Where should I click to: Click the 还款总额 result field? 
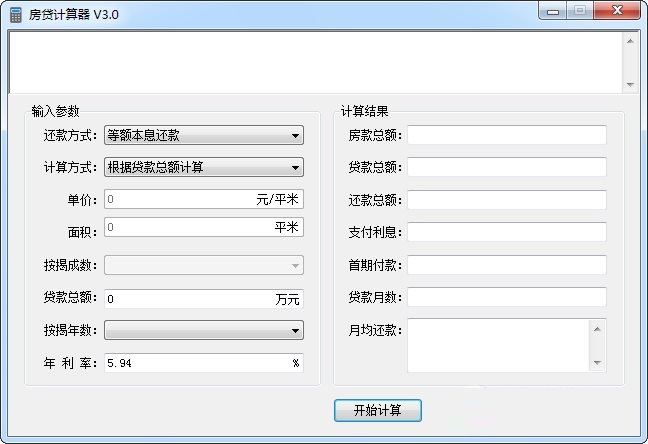coord(507,200)
